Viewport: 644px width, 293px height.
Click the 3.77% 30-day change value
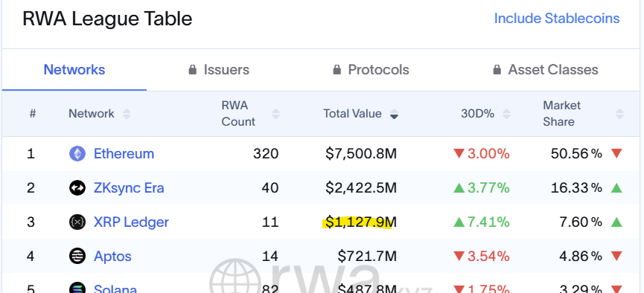pos(488,188)
